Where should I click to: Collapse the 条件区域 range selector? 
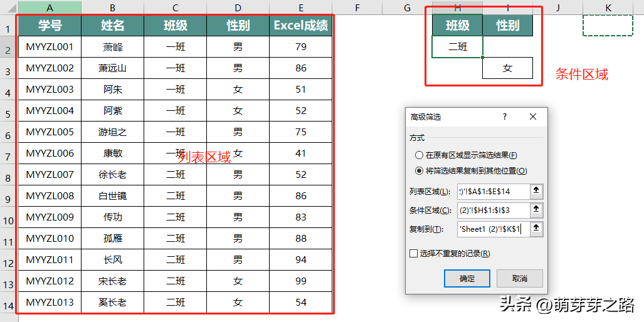pyautogui.click(x=536, y=210)
